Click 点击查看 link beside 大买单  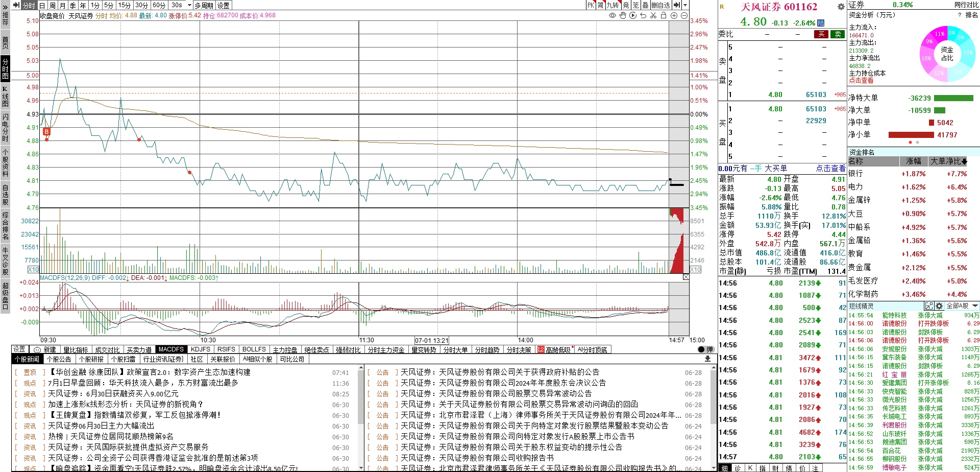tap(830, 168)
